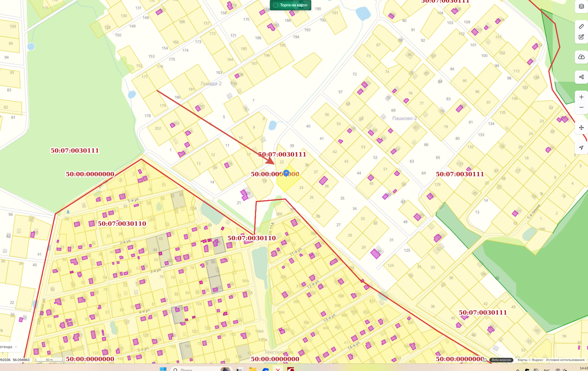Image resolution: width=588 pixels, height=371 pixels.
Task: Click the geolocation arrow icon
Action: pos(581,148)
